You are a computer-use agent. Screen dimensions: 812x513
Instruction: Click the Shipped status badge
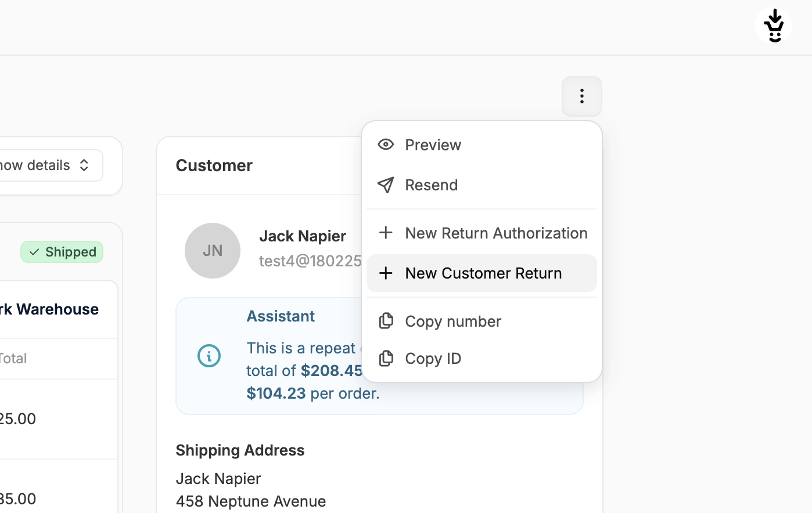[62, 252]
